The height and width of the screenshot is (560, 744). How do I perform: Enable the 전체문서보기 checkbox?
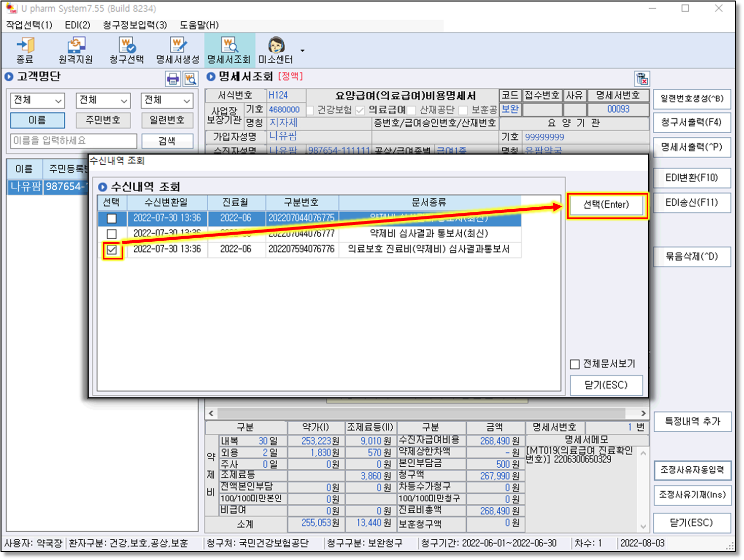pyautogui.click(x=575, y=364)
